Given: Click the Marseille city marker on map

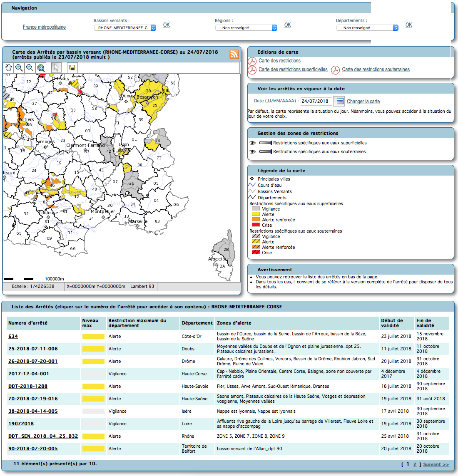Looking at the screenshot, I should pyautogui.click(x=137, y=226).
